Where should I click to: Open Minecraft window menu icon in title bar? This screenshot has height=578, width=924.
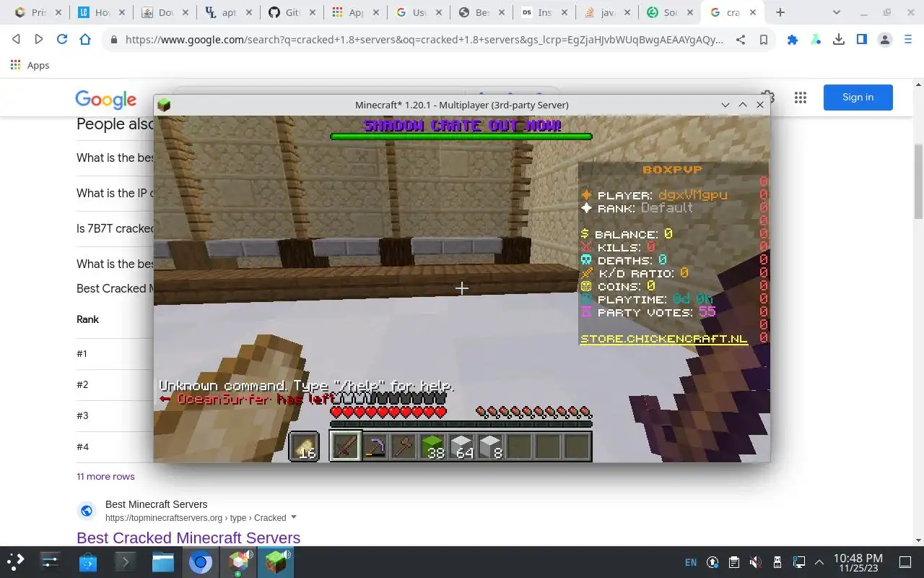164,105
